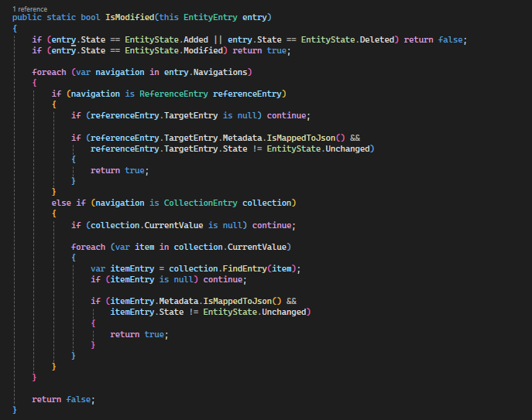This screenshot has width=532, height=420.
Task: Click 'Unchanged' on the TargetEntry.State line
Action: tap(348, 149)
